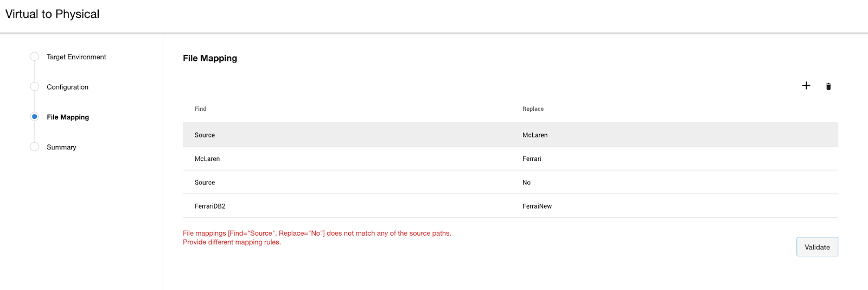
Task: Click the Ferrari replace value
Action: (x=532, y=159)
